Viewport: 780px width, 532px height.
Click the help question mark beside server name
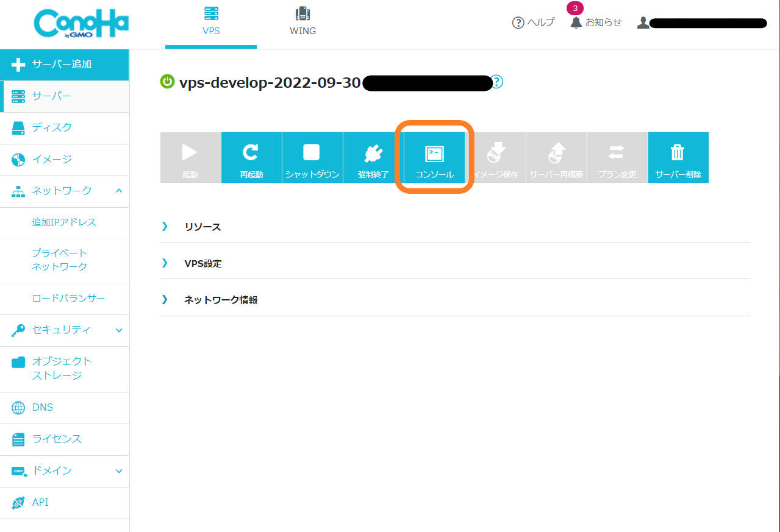coord(497,82)
